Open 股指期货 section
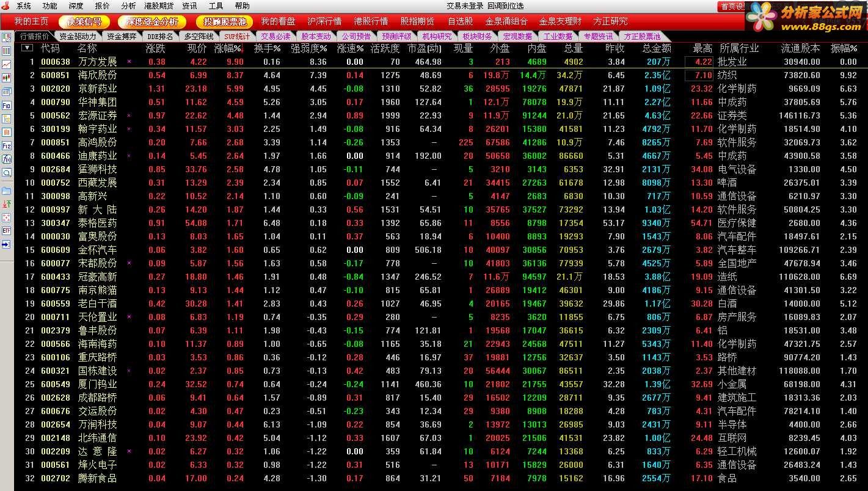 [417, 21]
